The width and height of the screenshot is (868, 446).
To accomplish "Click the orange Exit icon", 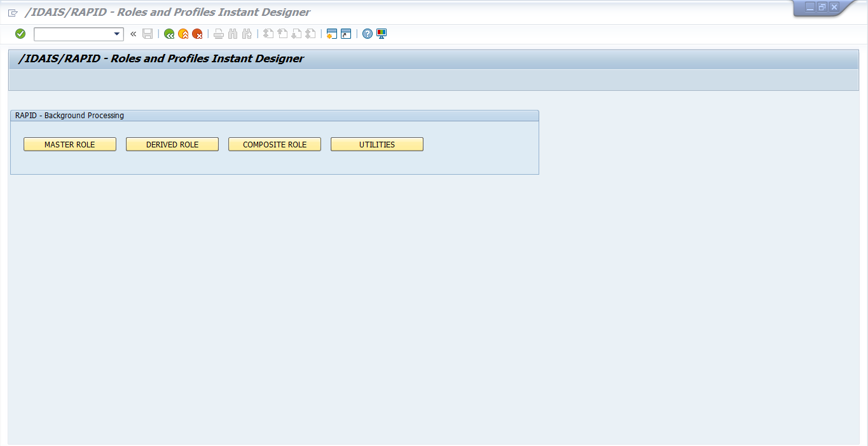I will click(x=183, y=34).
